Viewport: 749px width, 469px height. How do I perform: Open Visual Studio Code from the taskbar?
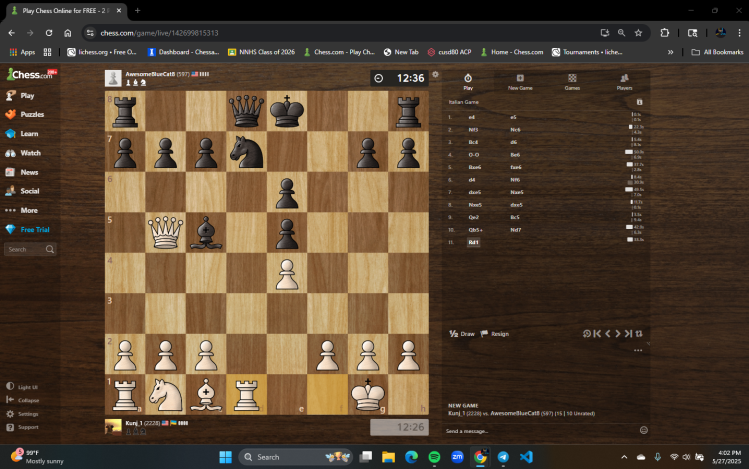coord(526,457)
